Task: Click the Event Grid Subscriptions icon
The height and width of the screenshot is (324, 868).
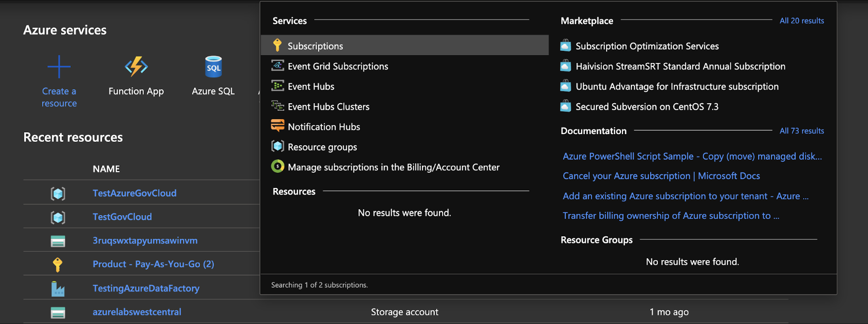Action: [x=277, y=66]
